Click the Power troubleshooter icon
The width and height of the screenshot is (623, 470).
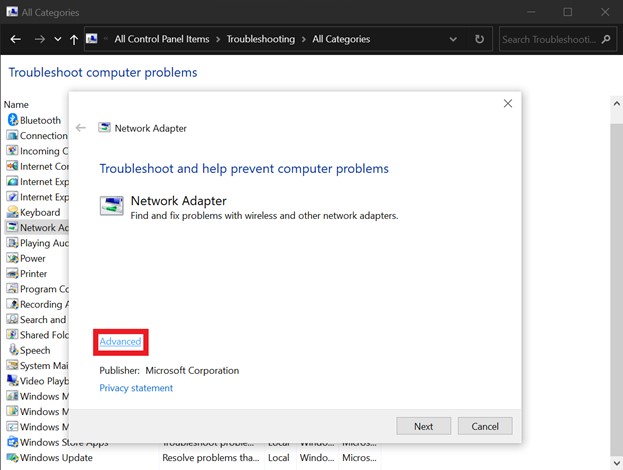coord(13,258)
